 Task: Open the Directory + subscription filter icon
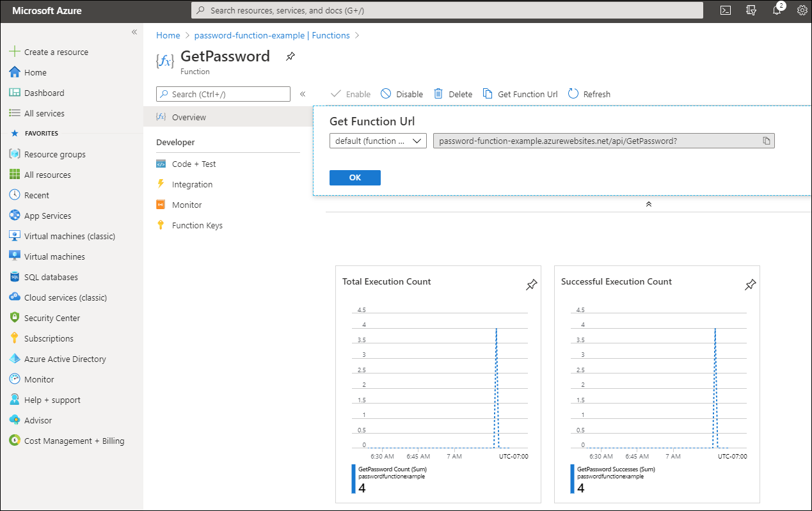pyautogui.click(x=751, y=10)
